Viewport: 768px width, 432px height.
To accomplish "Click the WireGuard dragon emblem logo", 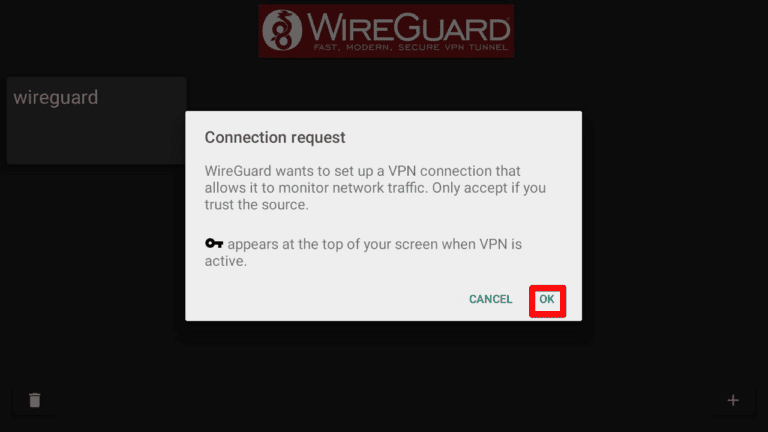I will point(282,30).
